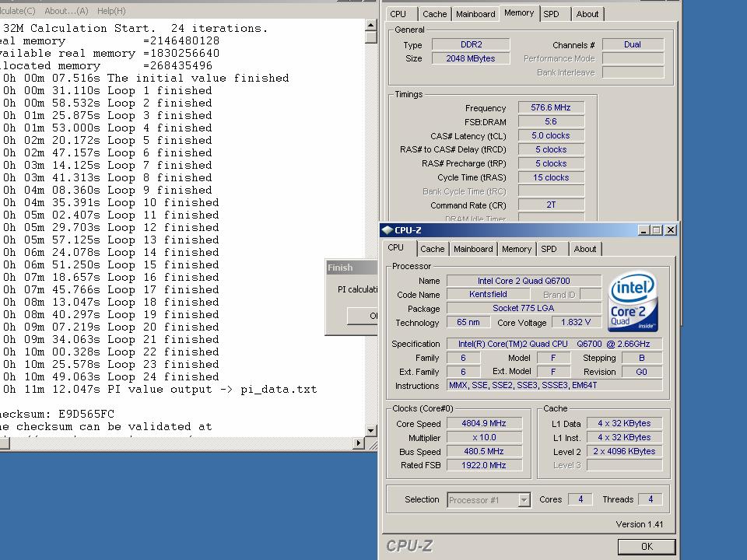Viewport: 747px width, 560px height.
Task: Click the processor name Intel Core 2 Quad Q6700
Action: [x=524, y=281]
